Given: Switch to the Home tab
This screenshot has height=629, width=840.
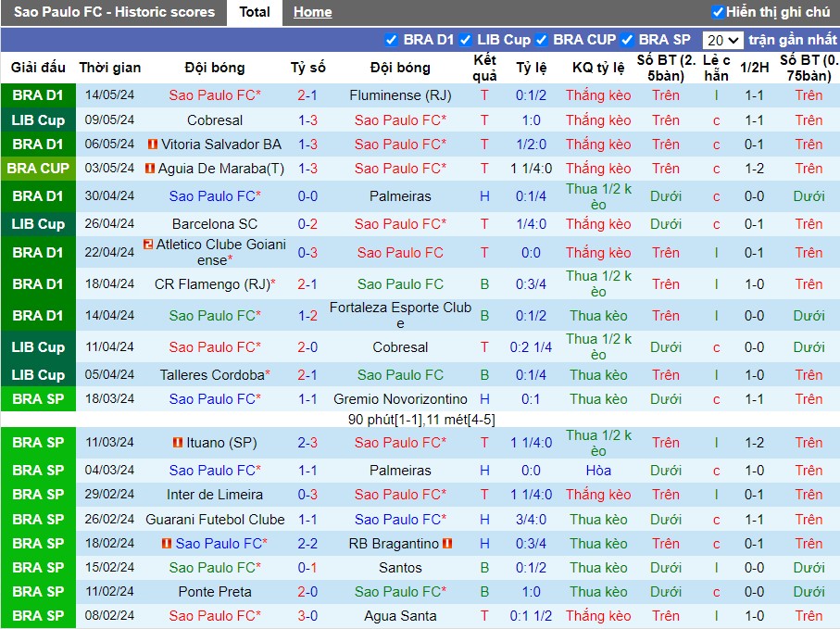Looking at the screenshot, I should coord(312,12).
